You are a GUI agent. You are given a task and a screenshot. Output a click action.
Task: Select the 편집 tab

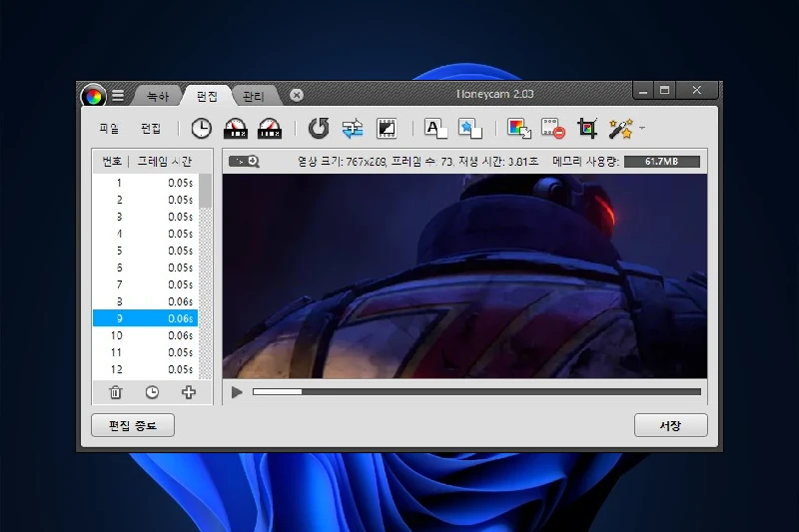pos(207,96)
